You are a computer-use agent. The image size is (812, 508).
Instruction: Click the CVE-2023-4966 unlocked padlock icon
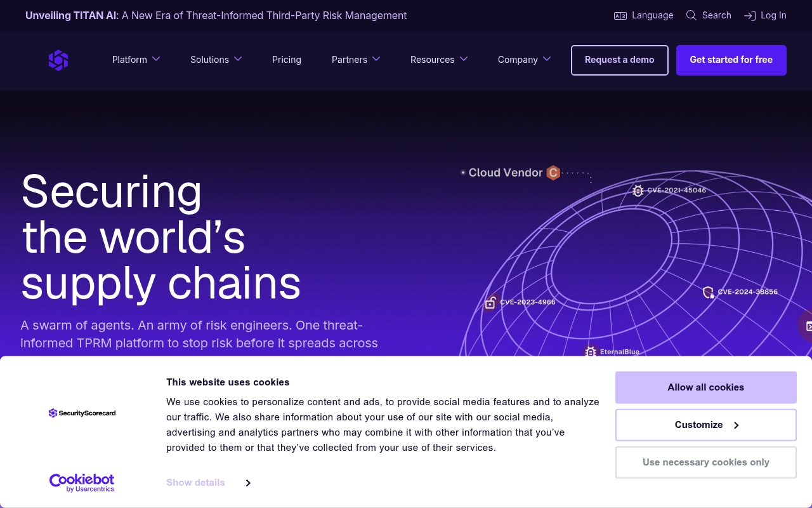(x=490, y=303)
